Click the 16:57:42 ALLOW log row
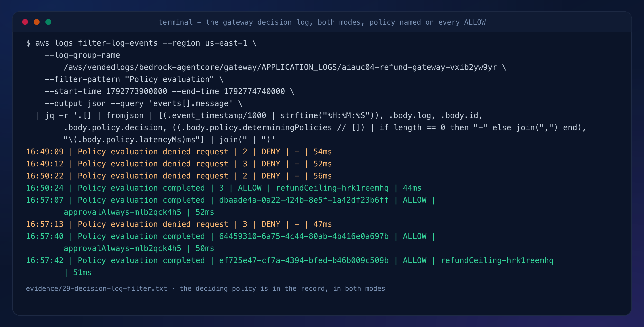This screenshot has height=327, width=644. pos(290,260)
